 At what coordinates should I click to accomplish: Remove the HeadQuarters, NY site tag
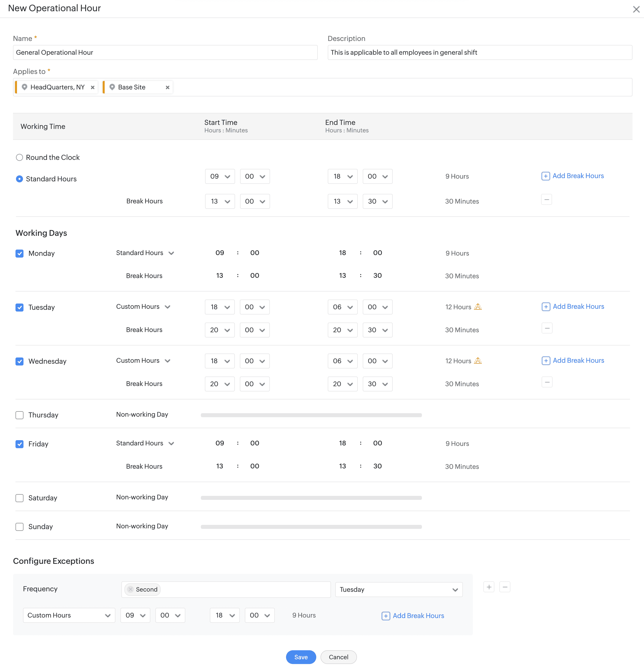(x=93, y=87)
